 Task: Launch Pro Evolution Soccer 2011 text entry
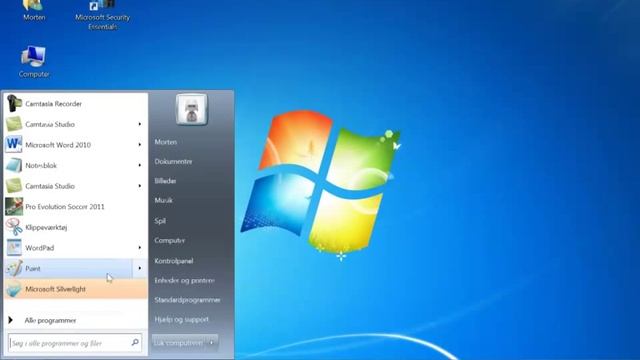pyautogui.click(x=65, y=207)
